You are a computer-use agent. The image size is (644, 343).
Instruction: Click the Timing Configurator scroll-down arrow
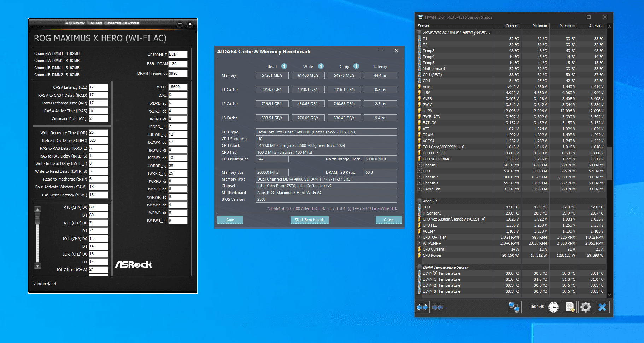point(37,266)
